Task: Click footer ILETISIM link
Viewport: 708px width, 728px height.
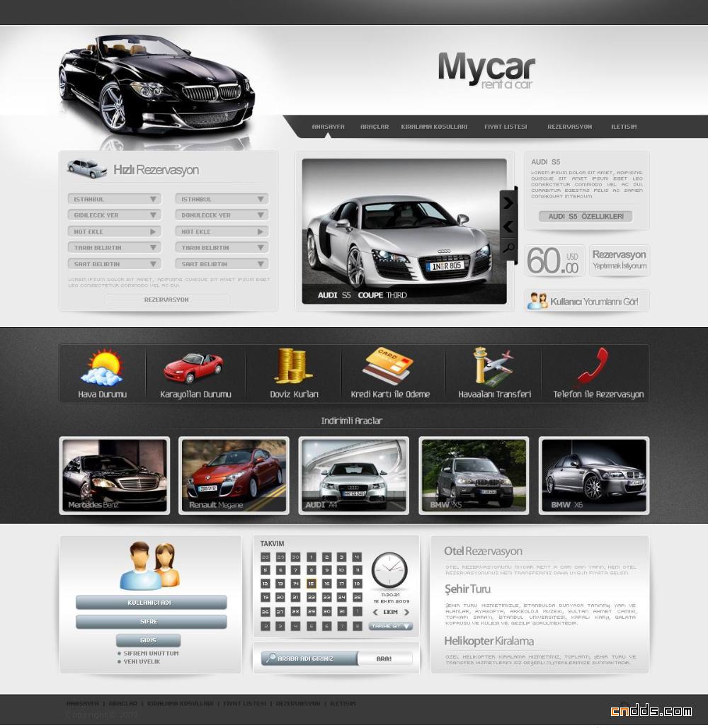Action: coord(343,703)
